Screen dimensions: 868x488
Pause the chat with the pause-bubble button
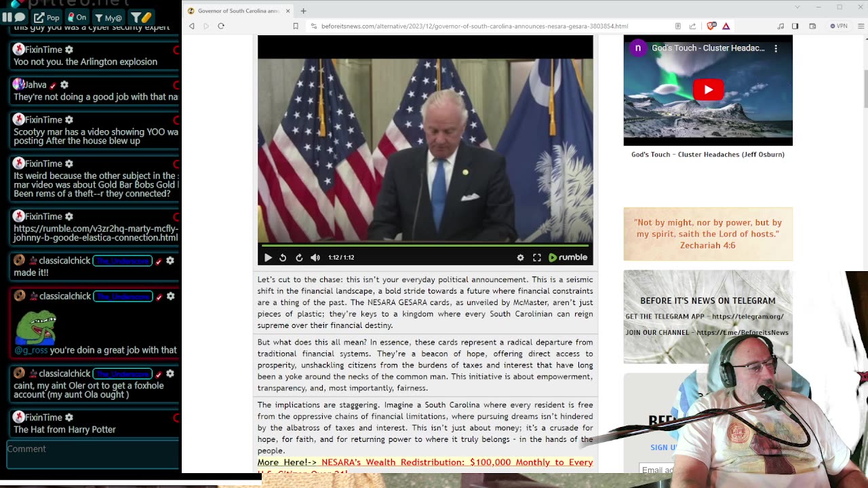point(15,17)
